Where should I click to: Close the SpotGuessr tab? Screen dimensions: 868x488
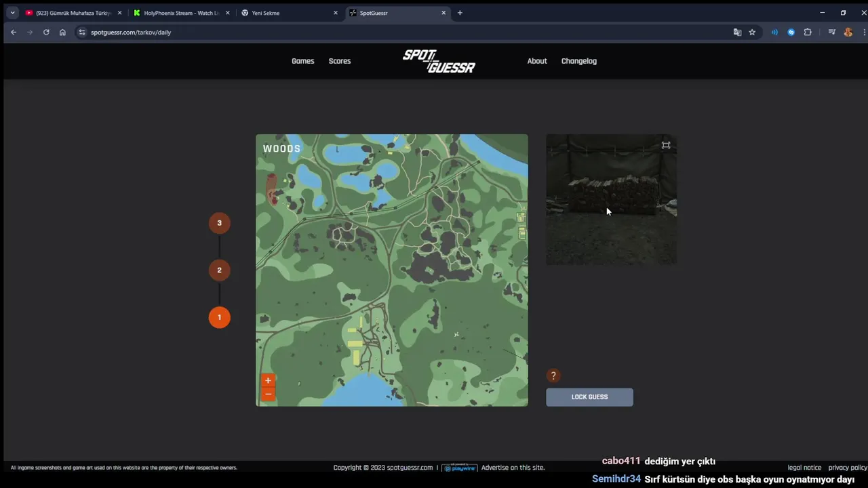click(x=444, y=12)
